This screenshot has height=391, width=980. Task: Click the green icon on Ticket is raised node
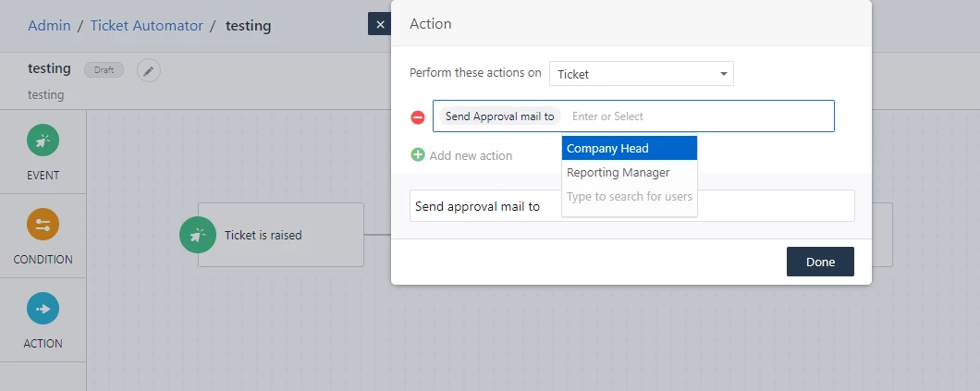198,235
